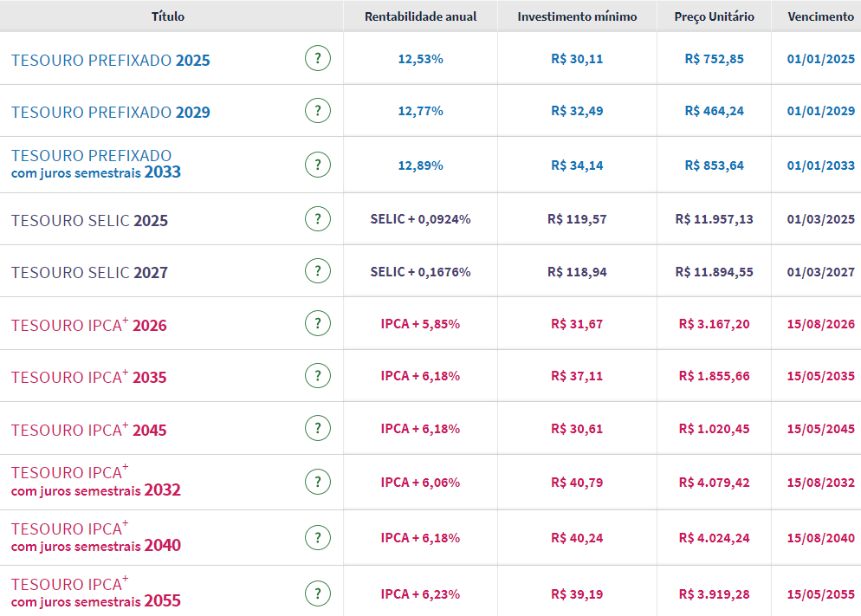
Task: Open the Tesouro Prefixado 2025 title link
Action: [110, 61]
